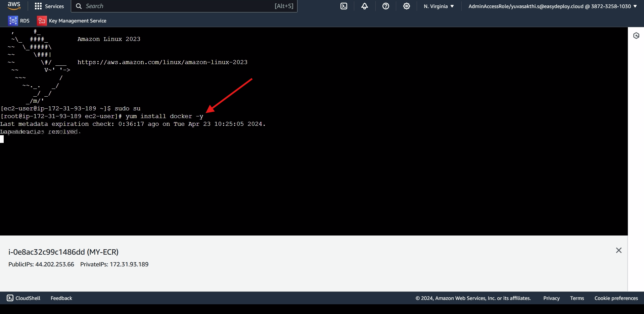Click the instance ID i-0e8ac32c99c1486dd heading

[63, 252]
